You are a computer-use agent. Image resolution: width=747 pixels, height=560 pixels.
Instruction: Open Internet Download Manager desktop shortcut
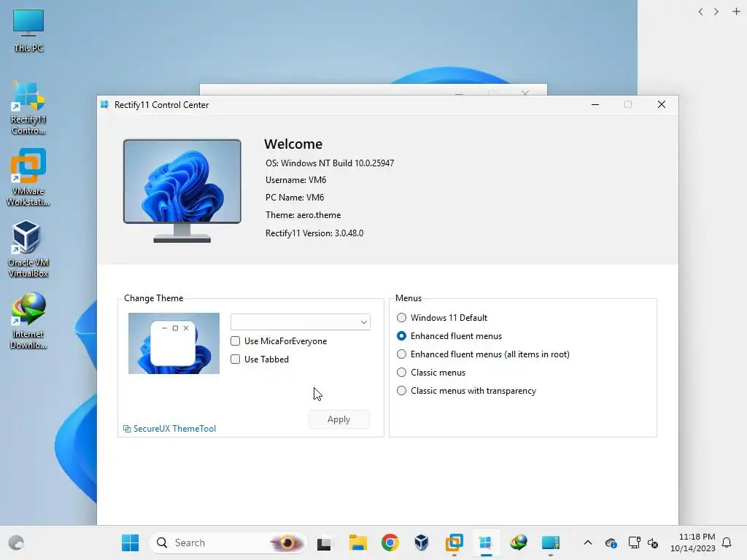tap(28, 321)
